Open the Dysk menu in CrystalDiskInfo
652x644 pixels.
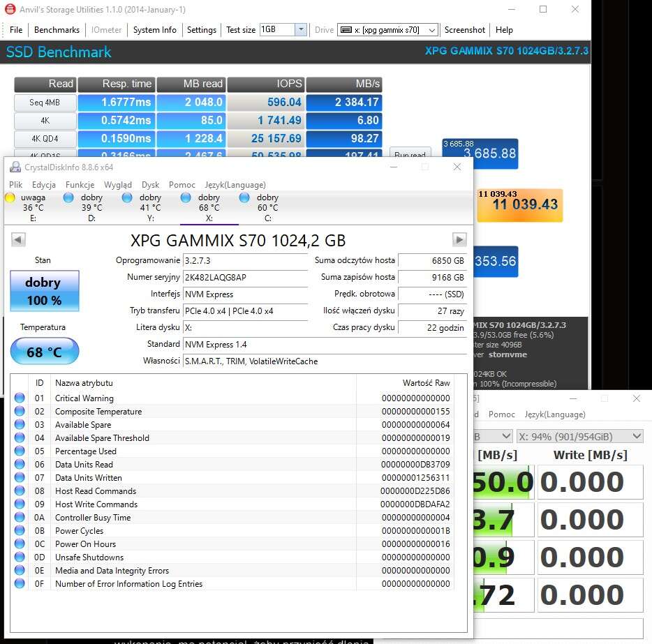point(150,185)
